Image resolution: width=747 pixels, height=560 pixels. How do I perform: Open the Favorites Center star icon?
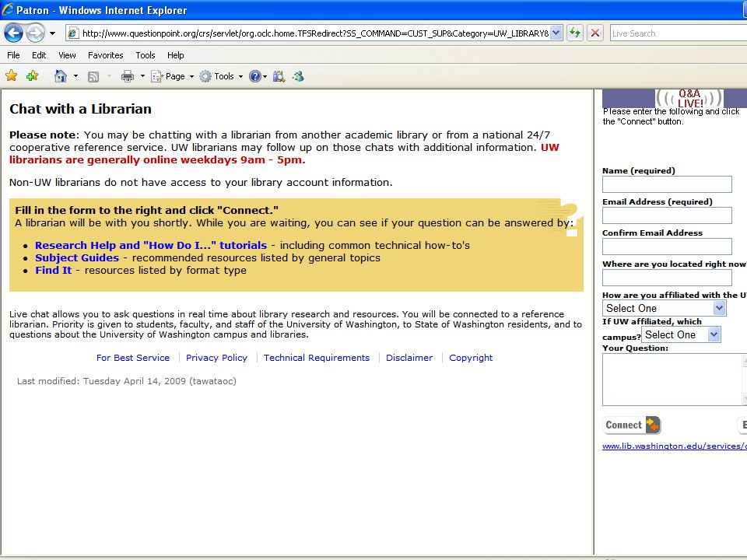[12, 75]
